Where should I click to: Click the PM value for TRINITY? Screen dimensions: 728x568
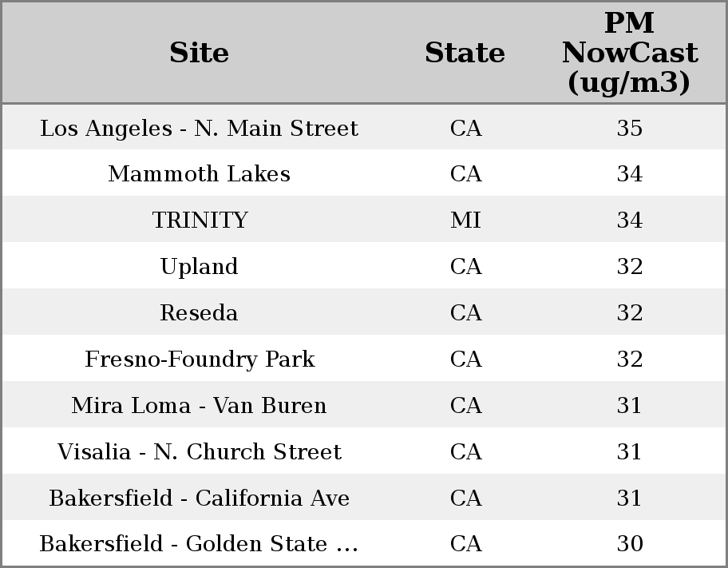coord(629,220)
